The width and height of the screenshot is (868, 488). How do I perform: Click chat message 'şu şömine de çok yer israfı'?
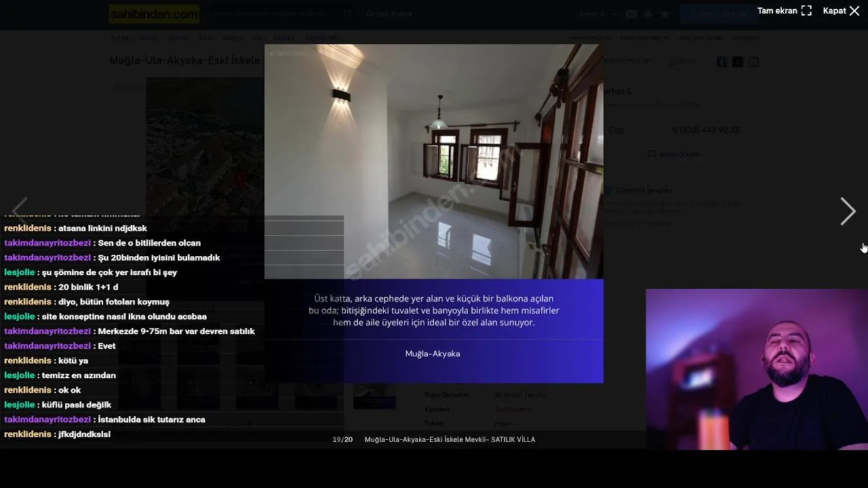pos(109,272)
